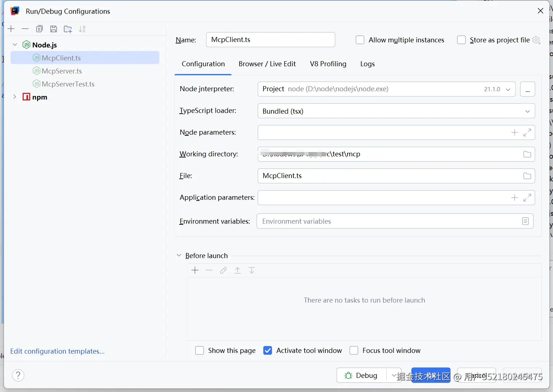Open the Environment variables edit icon
553x392 pixels.
(525, 221)
